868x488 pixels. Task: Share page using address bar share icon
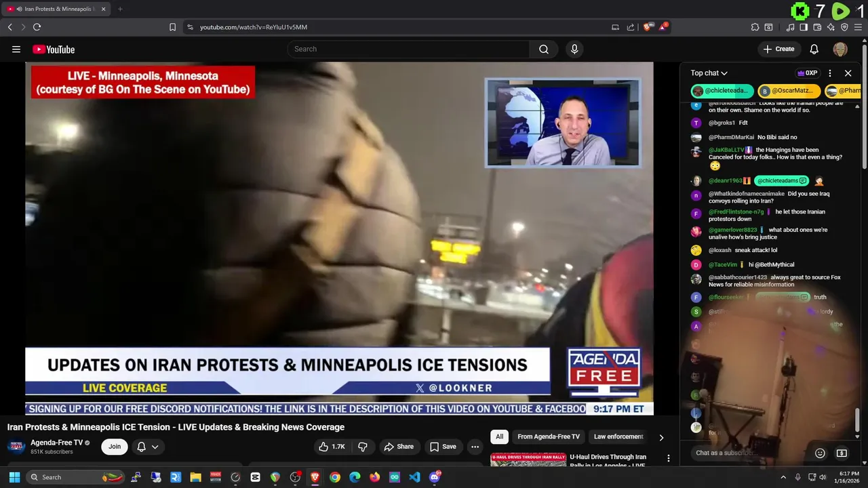(x=631, y=27)
